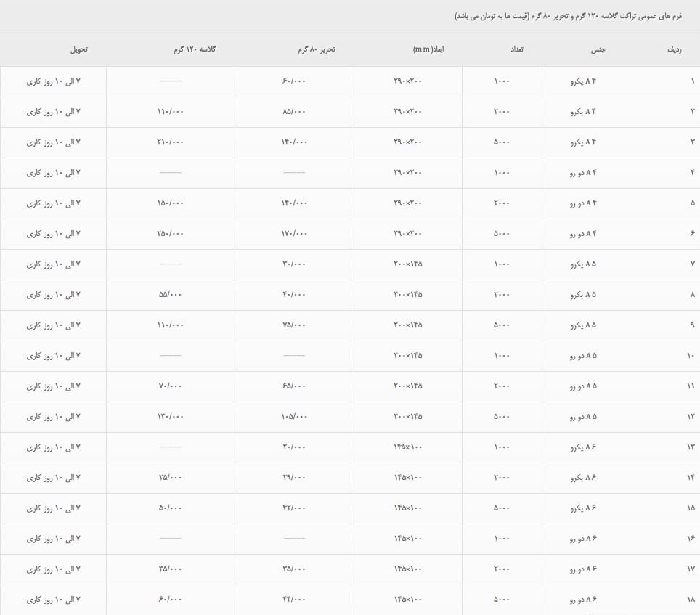
Task: Click dimensions '۱۴۵×۱۰۰' in row 18
Action: pyautogui.click(x=407, y=599)
